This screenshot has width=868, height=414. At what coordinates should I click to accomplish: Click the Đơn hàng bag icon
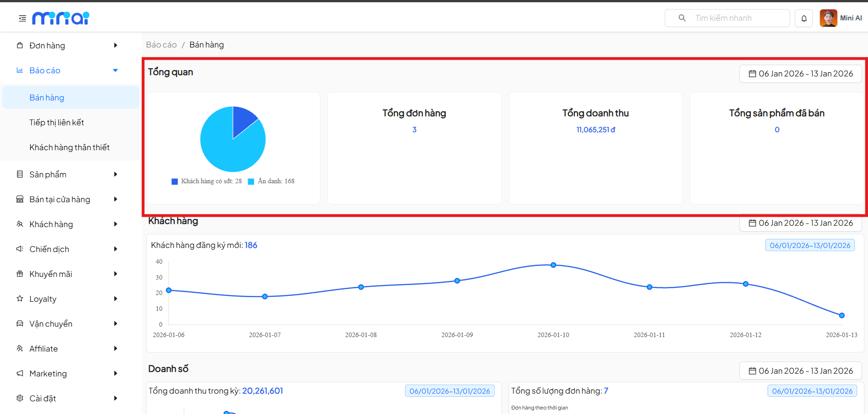20,45
